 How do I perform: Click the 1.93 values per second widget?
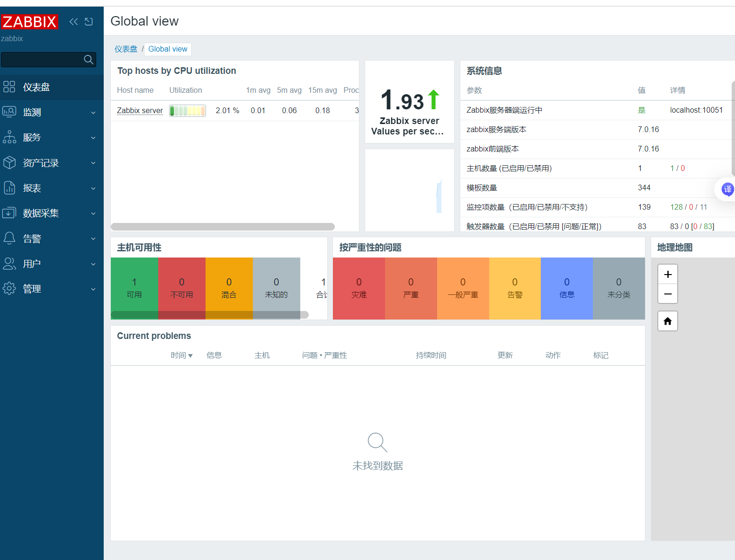coord(410,102)
